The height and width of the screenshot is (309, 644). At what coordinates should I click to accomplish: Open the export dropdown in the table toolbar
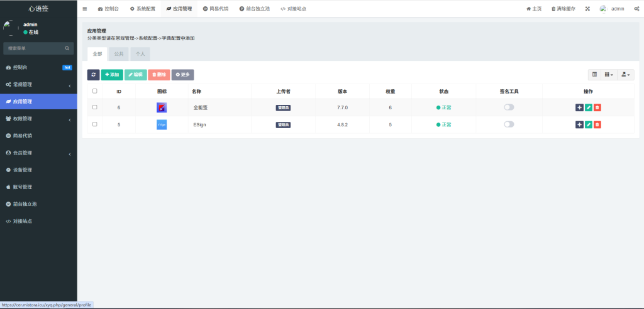(x=625, y=75)
